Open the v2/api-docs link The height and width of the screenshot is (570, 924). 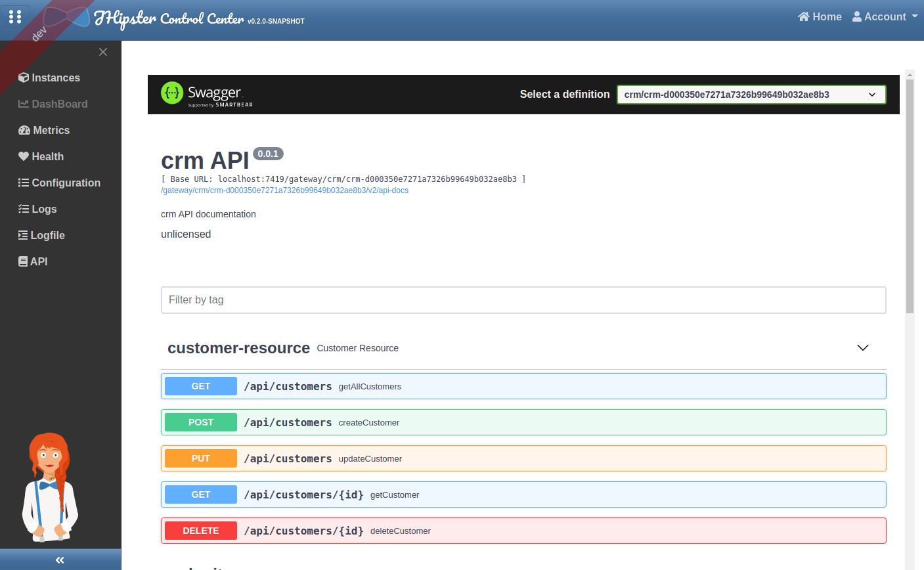pyautogui.click(x=284, y=190)
